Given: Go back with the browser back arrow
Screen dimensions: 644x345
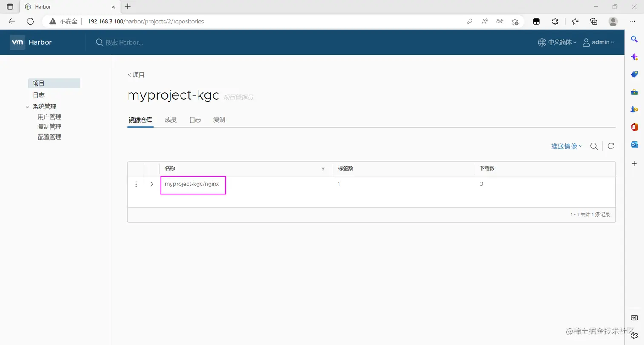Looking at the screenshot, I should [11, 21].
